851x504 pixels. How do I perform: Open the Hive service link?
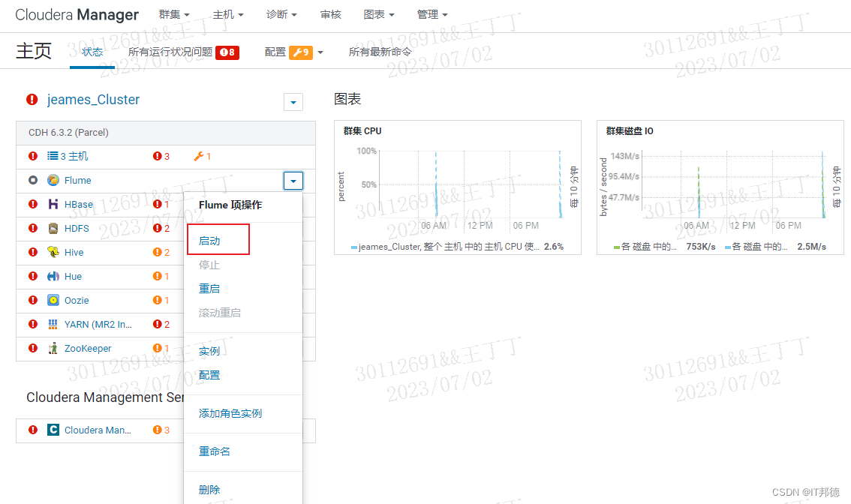pyautogui.click(x=74, y=252)
